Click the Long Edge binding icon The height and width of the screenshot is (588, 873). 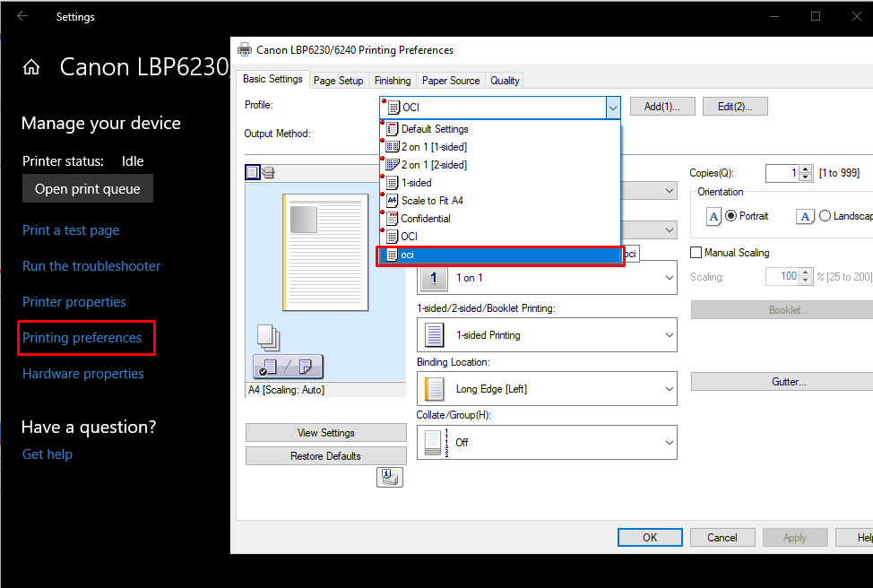[x=435, y=389]
